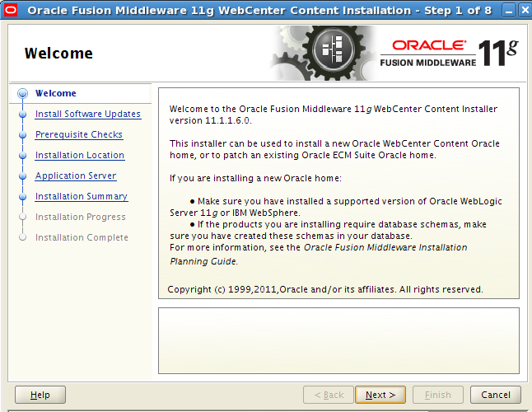Click the Installation Summary step bullet
This screenshot has width=532, height=412.
(x=23, y=197)
